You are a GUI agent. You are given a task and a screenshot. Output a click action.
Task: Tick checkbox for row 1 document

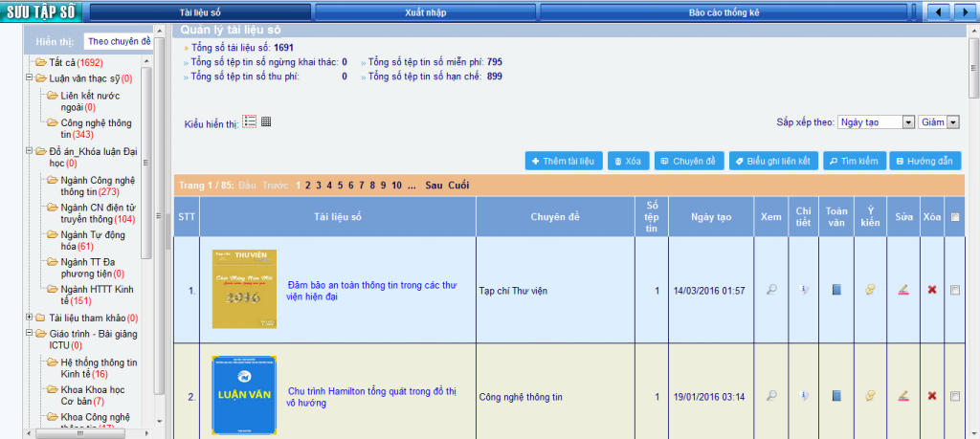click(954, 290)
